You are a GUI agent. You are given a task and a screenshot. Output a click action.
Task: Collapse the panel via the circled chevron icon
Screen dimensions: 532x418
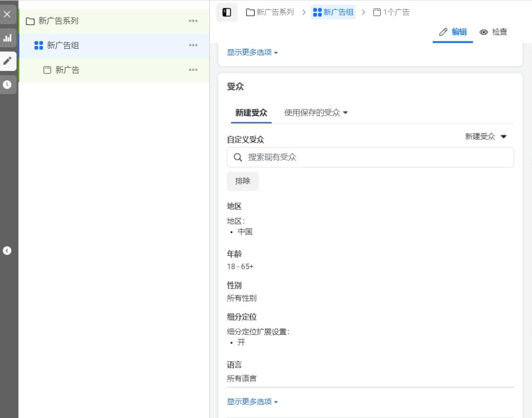pos(7,250)
